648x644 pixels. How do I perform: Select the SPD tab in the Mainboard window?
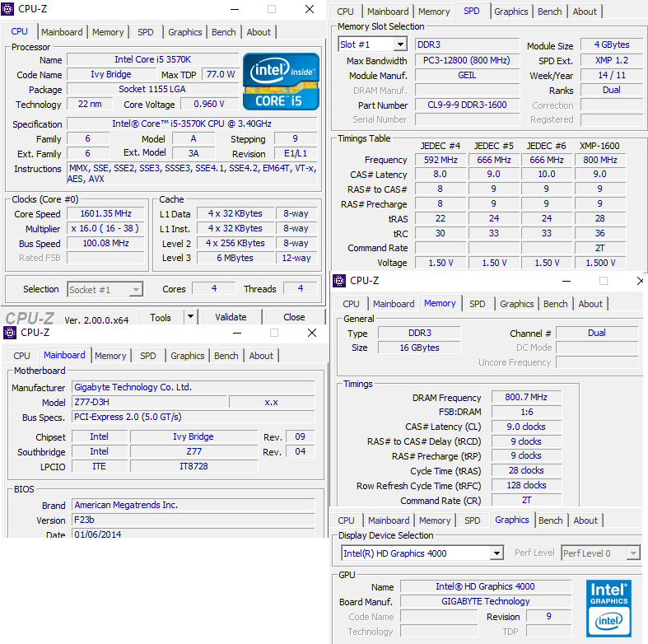click(148, 356)
